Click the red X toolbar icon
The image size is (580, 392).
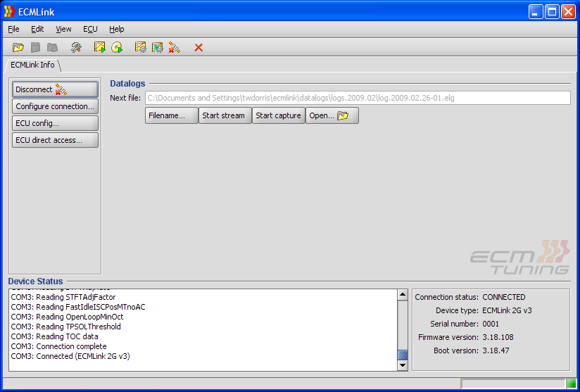(198, 47)
